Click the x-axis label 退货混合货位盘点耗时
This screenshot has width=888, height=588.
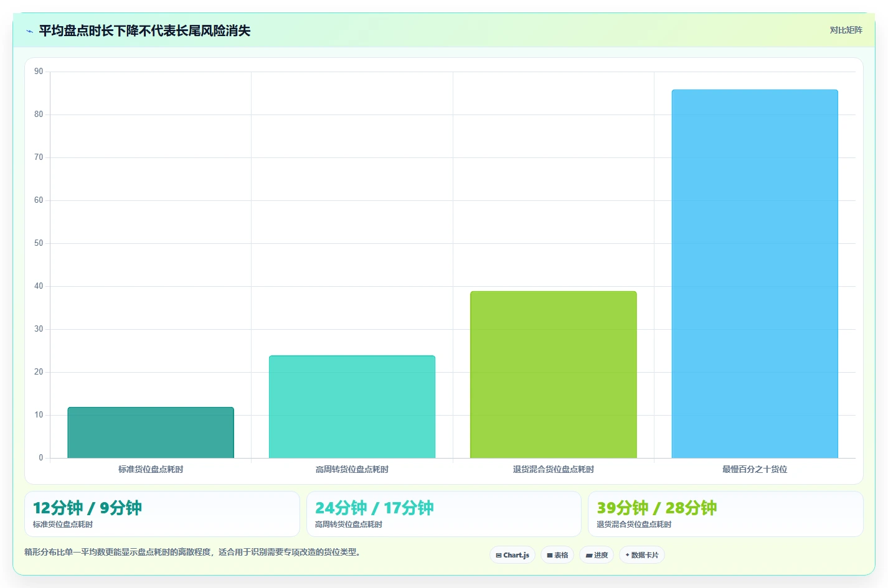(554, 469)
